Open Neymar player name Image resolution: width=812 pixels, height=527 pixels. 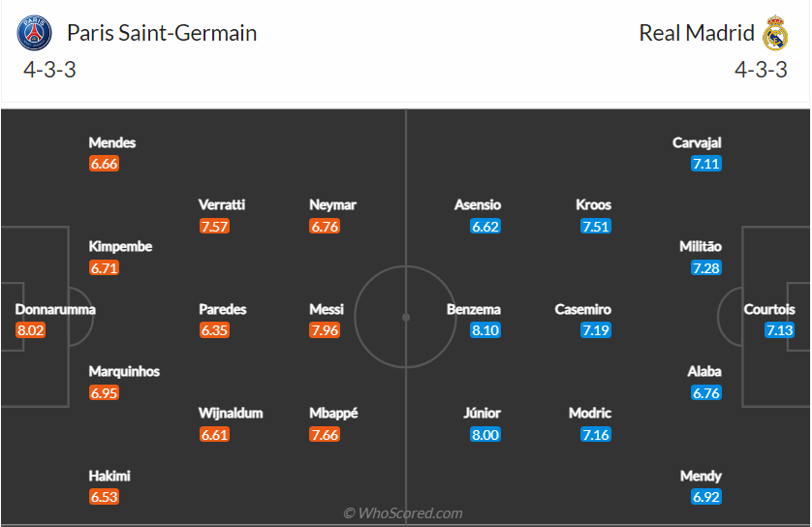point(332,205)
